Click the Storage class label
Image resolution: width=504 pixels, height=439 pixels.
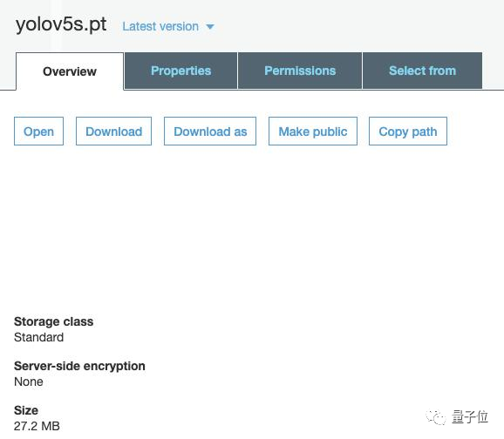54,321
